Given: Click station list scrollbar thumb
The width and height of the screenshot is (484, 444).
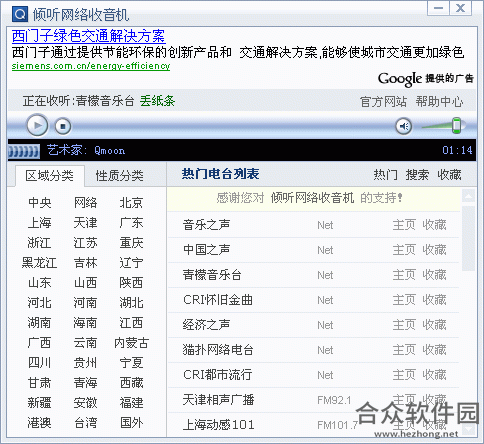Looking at the screenshot, I should (x=468, y=238).
